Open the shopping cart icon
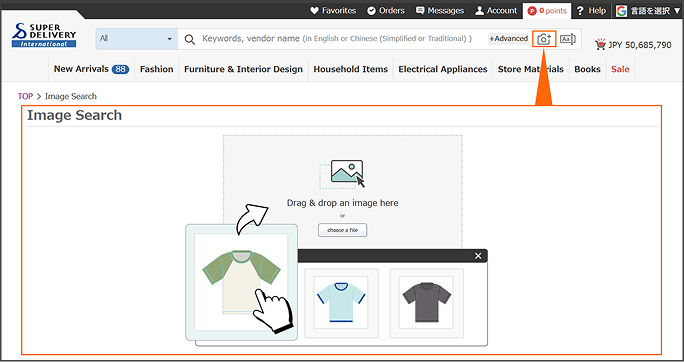 (601, 44)
